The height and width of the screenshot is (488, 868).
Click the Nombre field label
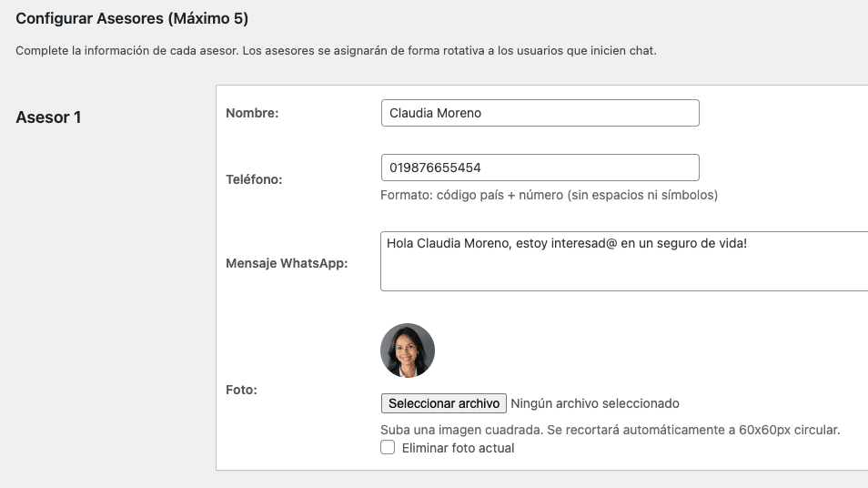(252, 113)
